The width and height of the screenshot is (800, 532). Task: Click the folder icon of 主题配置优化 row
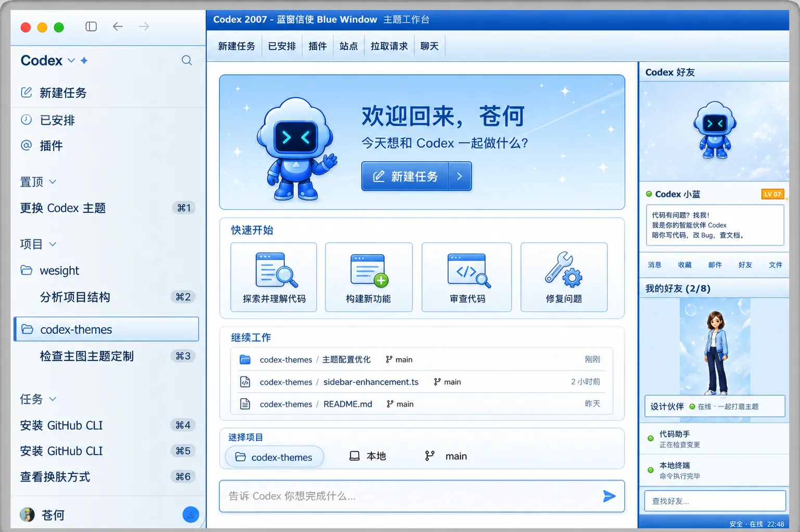coord(245,359)
